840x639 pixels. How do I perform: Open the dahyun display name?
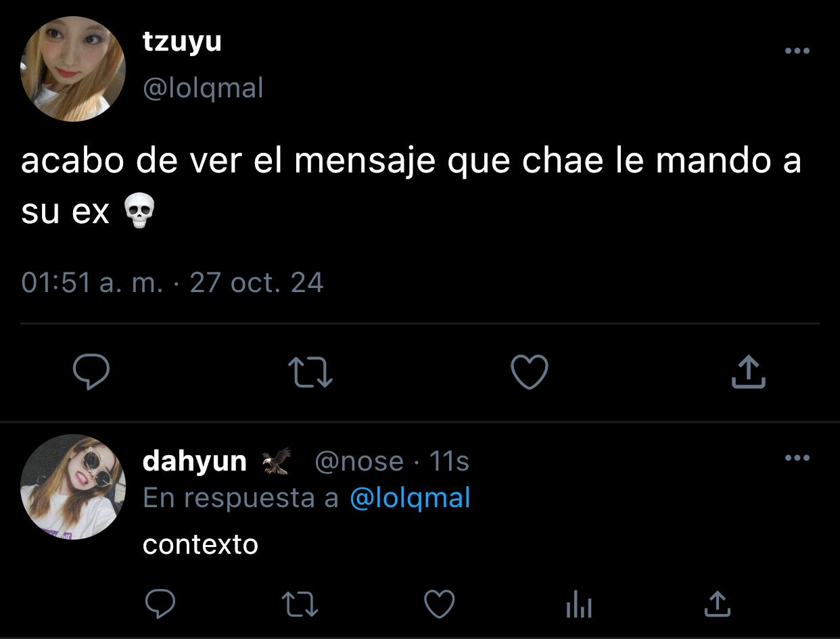pyautogui.click(x=195, y=462)
